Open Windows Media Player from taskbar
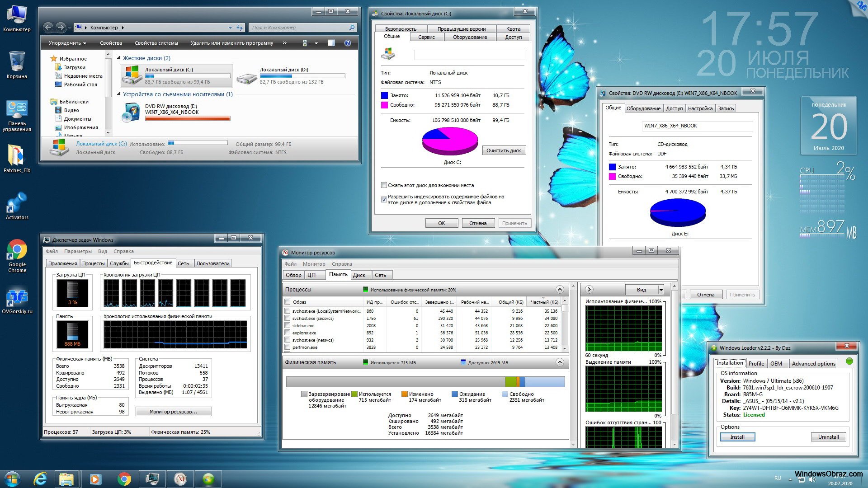The image size is (868, 488). coord(95,479)
